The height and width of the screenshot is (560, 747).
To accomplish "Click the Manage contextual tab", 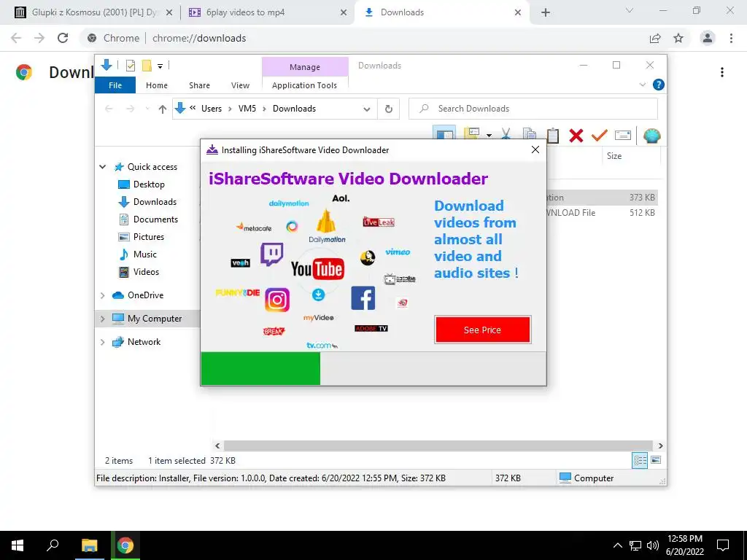I will 305,67.
